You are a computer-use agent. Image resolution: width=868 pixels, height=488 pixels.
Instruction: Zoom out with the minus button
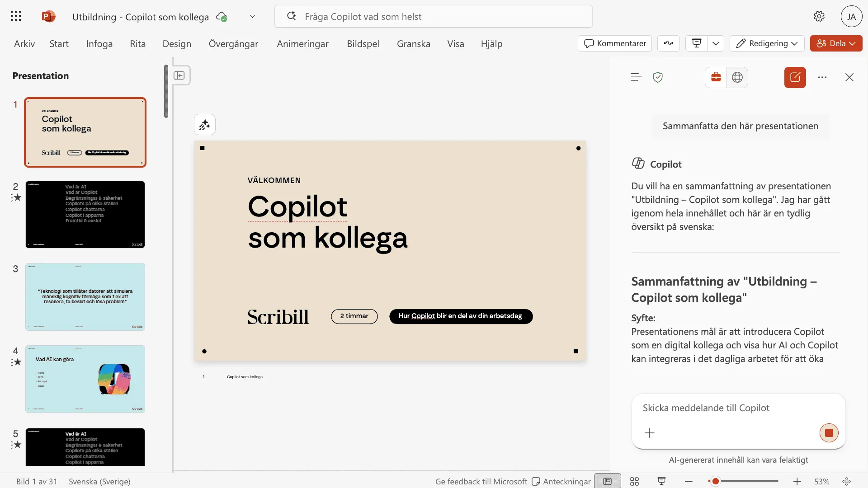pos(689,481)
